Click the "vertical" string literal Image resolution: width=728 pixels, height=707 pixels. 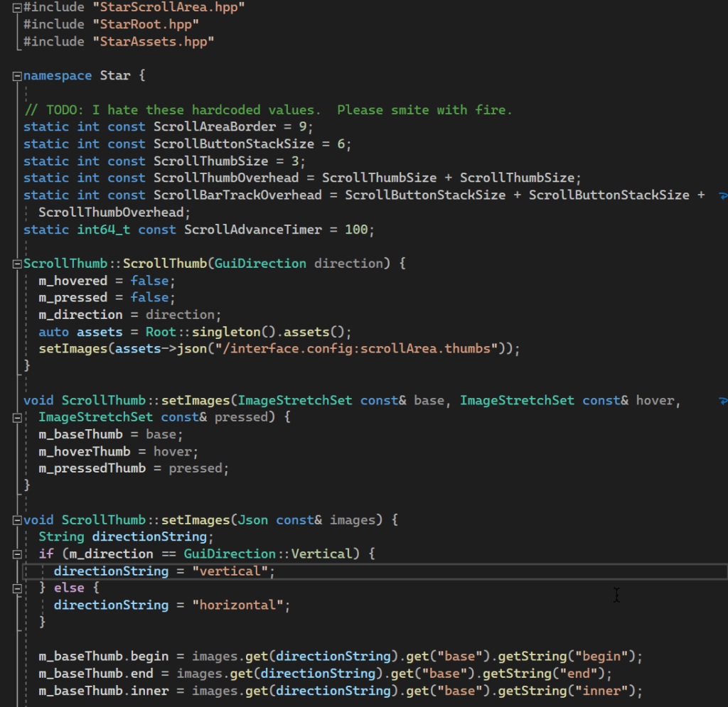230,571
